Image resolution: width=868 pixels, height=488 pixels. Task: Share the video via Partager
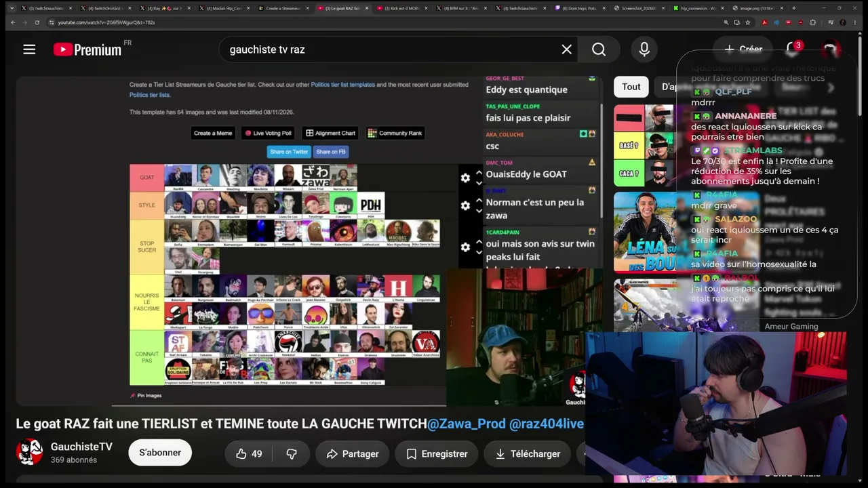pyautogui.click(x=353, y=454)
